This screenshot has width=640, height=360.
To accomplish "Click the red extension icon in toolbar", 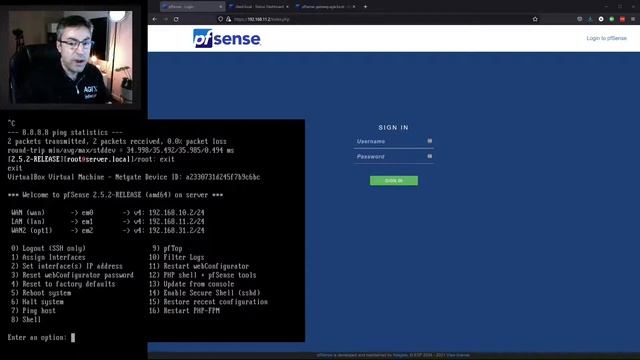I will click(622, 19).
